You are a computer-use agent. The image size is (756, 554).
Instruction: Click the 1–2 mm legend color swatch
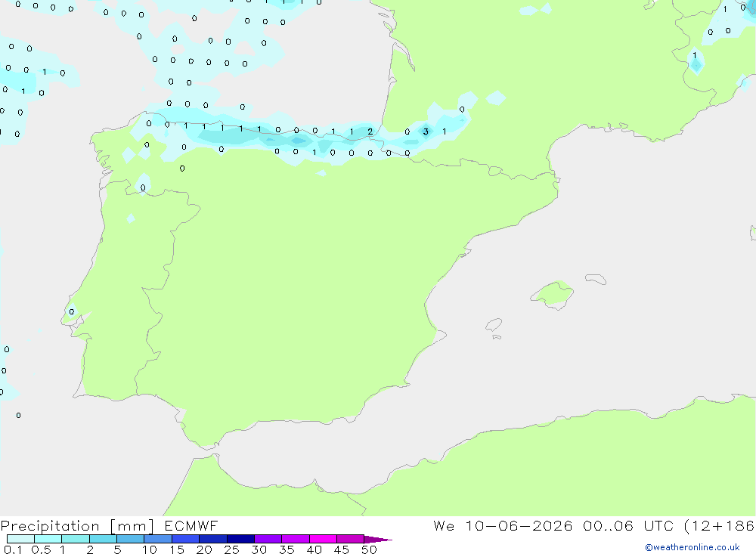tap(76, 539)
